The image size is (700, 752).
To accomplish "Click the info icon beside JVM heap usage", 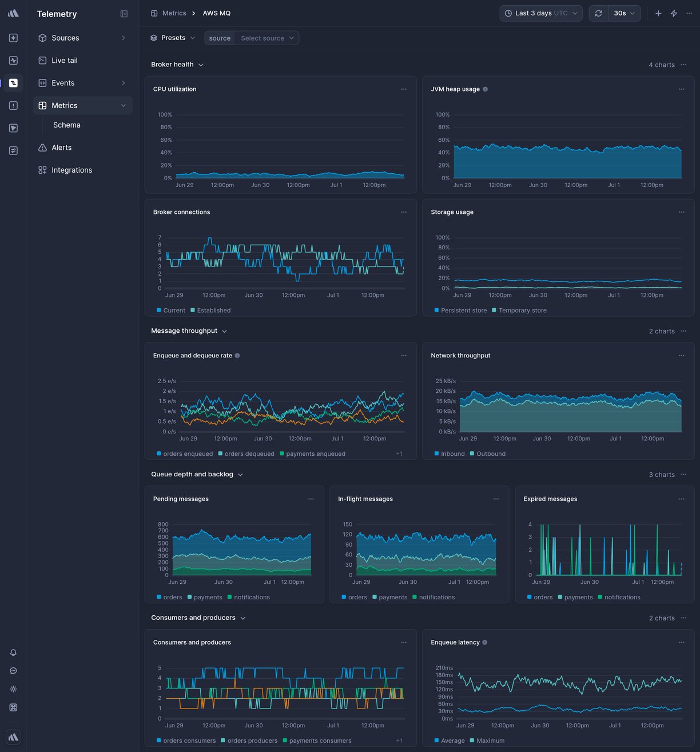I will 485,89.
